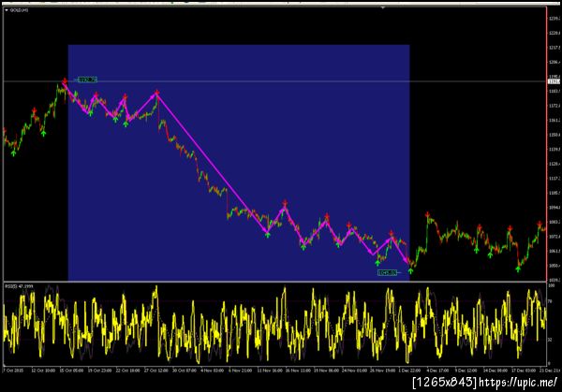Select the highlighted current price tag on the price scale

(555, 81)
